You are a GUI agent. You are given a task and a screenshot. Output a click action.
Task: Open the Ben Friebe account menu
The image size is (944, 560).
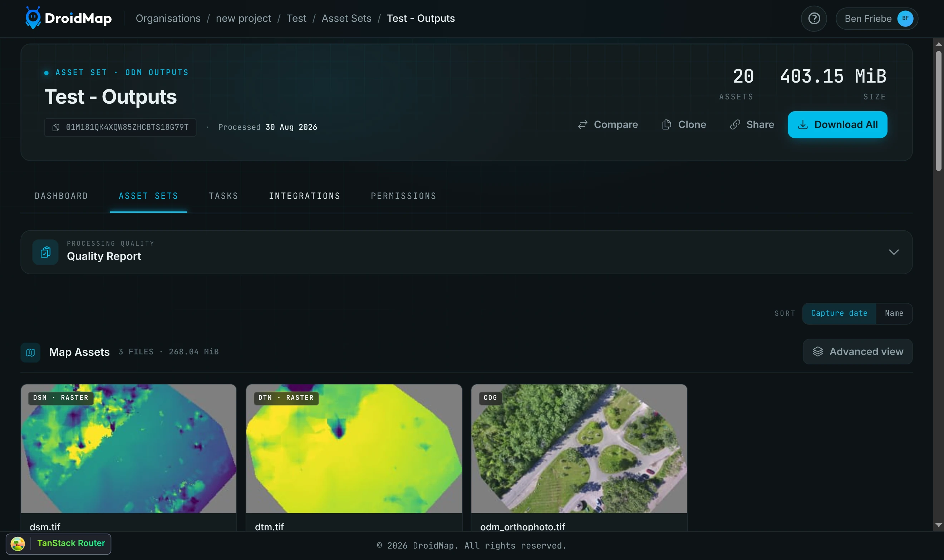point(877,19)
